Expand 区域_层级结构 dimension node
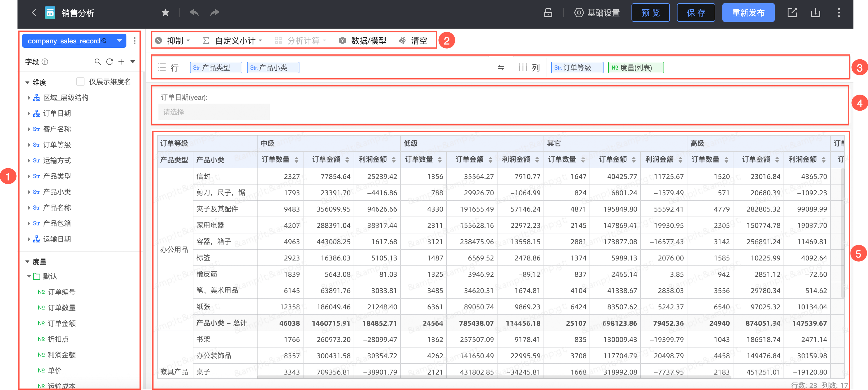This screenshot has width=868, height=390. pyautogui.click(x=29, y=98)
